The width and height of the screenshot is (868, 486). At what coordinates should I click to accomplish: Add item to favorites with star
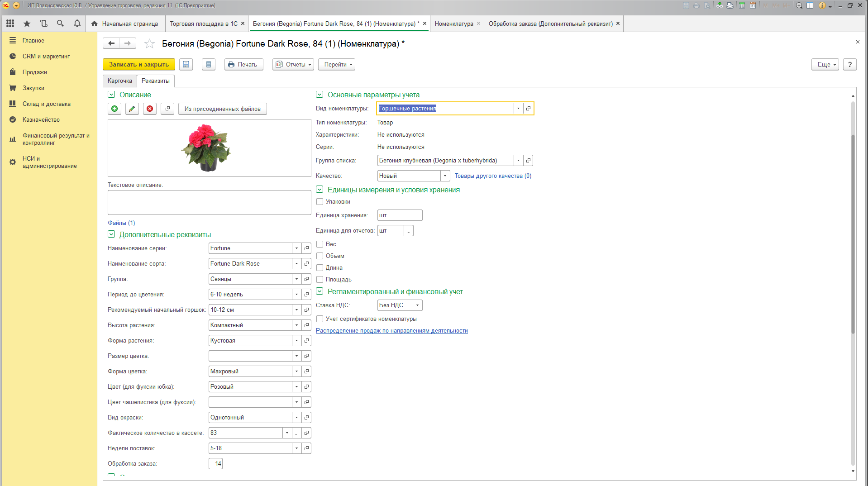pyautogui.click(x=149, y=44)
